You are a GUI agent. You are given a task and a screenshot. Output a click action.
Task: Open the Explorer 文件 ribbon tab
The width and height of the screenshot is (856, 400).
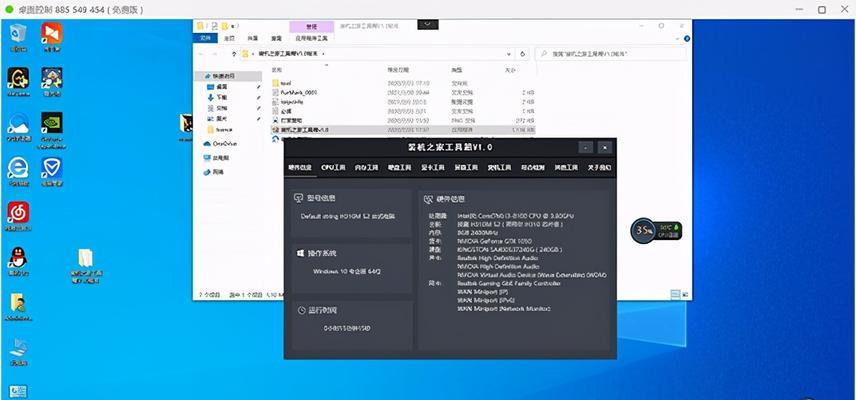[x=205, y=38]
